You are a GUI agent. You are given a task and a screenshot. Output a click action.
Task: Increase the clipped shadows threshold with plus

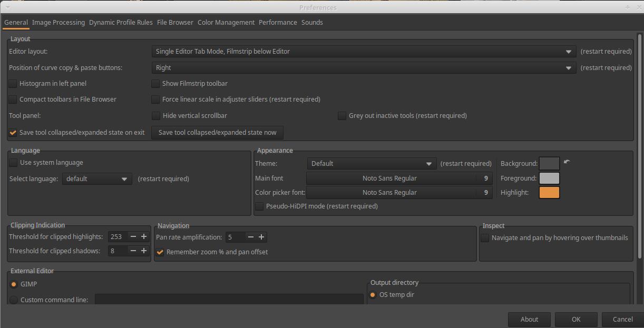point(144,251)
